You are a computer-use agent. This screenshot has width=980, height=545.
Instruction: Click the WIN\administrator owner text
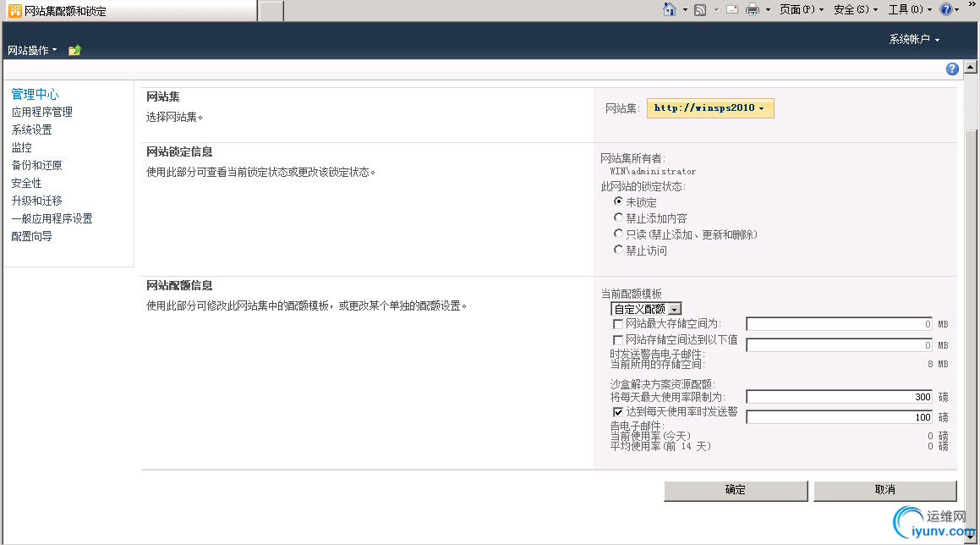tap(653, 172)
